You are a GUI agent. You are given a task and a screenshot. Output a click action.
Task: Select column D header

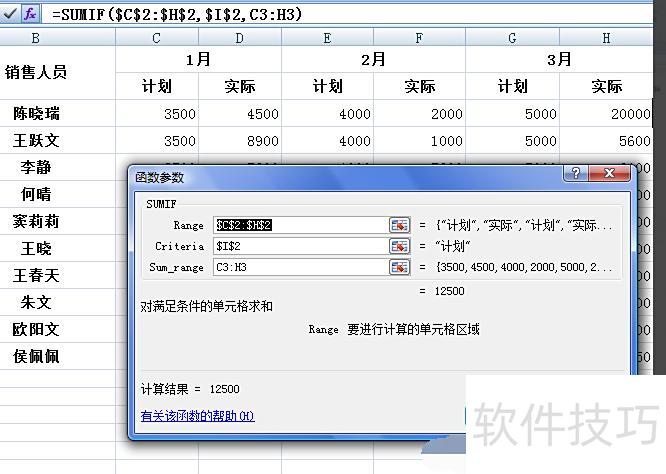click(240, 38)
